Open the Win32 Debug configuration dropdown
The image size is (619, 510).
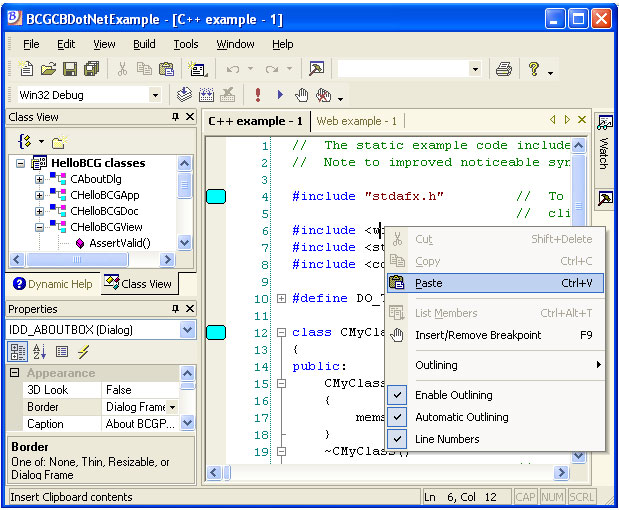point(155,95)
